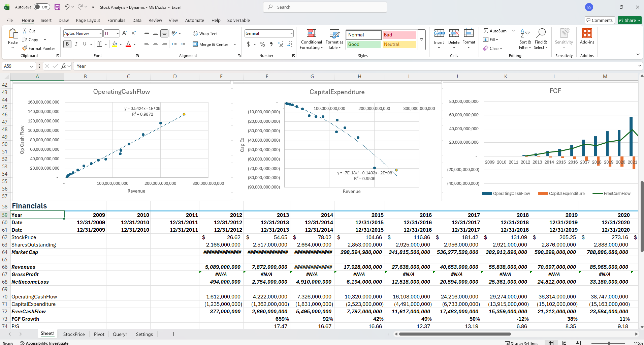Screen dimensions: 644x345
Task: Switch to Normal view in status bar
Action: pyautogui.click(x=551, y=343)
